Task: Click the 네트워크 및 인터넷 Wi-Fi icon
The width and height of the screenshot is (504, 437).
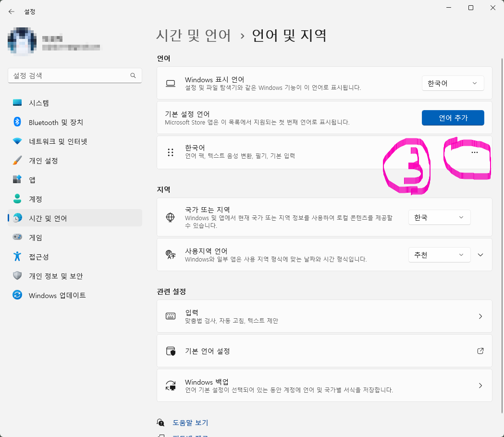Action: pyautogui.click(x=17, y=141)
